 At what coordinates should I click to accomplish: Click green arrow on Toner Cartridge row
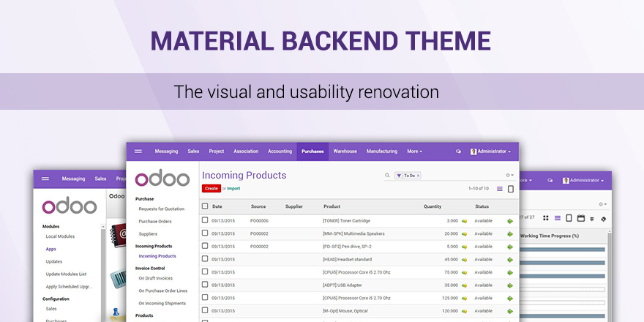(x=510, y=220)
